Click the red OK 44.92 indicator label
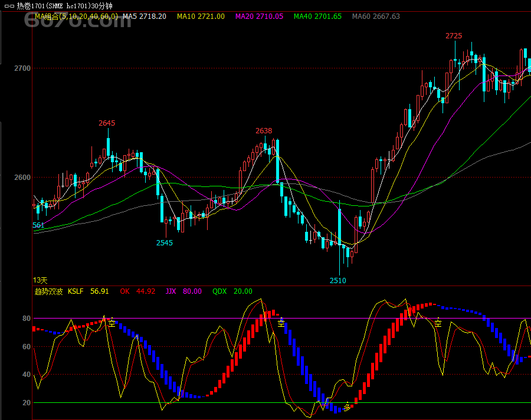This screenshot has height=420, width=531. point(137,291)
